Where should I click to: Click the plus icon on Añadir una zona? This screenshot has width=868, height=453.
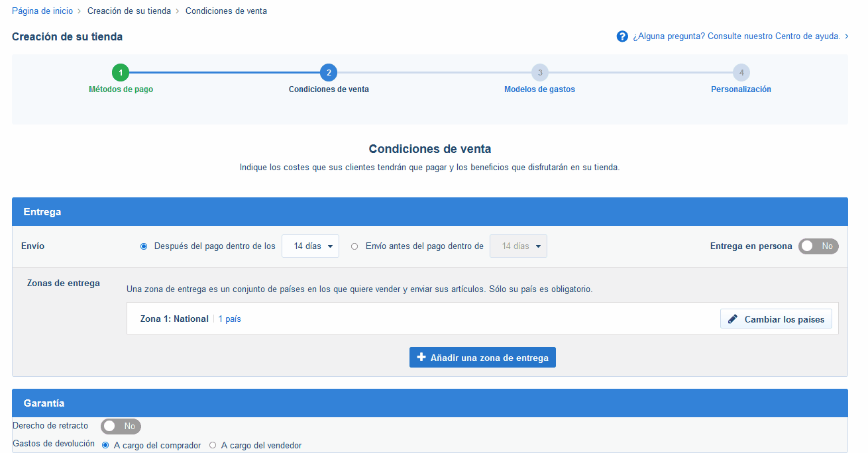(x=421, y=358)
